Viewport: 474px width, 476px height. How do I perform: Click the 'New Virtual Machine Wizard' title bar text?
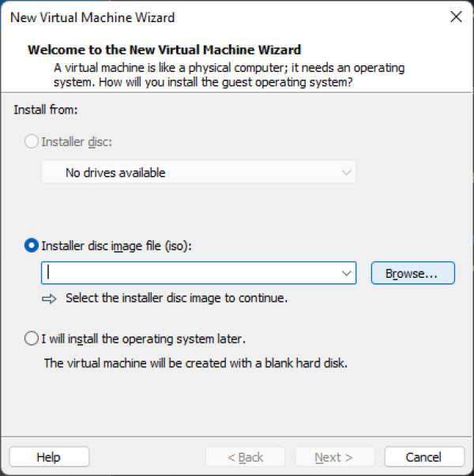click(93, 17)
